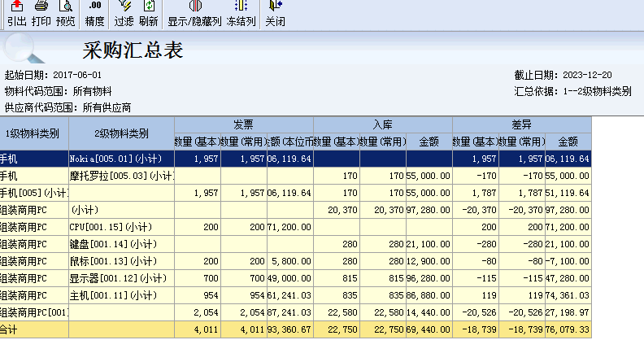644x340 pixels.
Task: Select the 显示器[001.12](小计) cell
Action: click(x=122, y=278)
